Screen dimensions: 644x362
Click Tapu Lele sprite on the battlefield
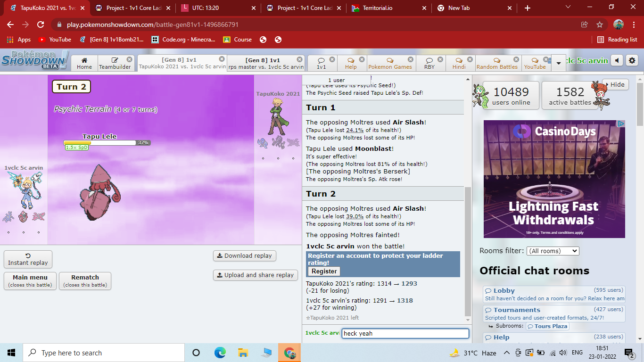tap(100, 192)
